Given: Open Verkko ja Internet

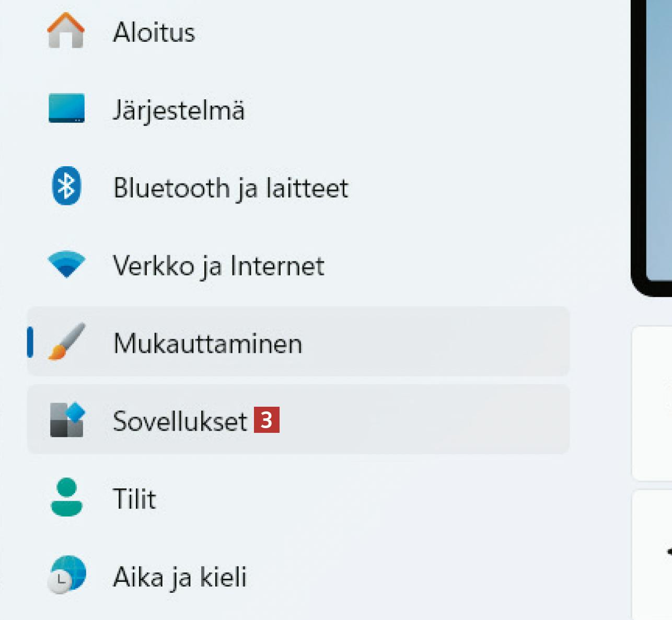Looking at the screenshot, I should coord(218,266).
